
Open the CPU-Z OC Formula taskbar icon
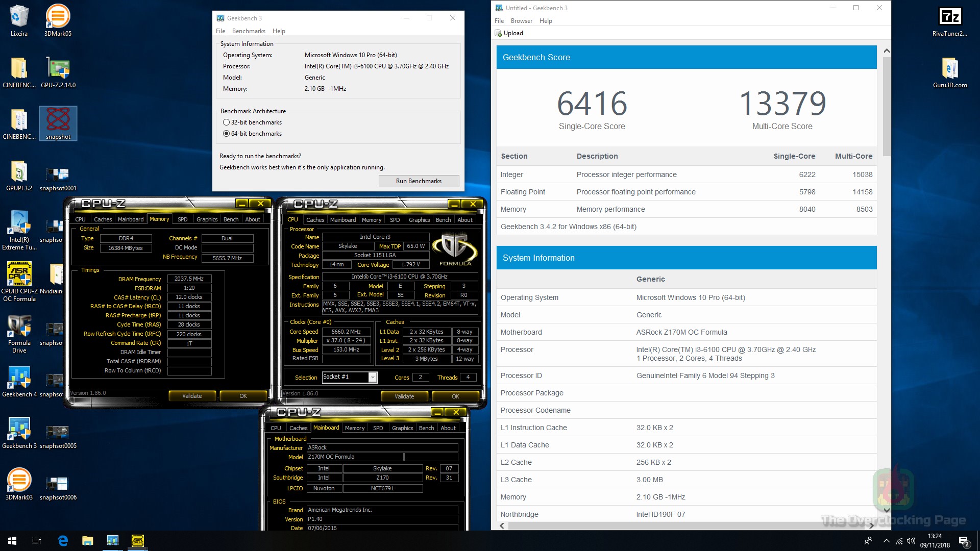pyautogui.click(x=137, y=540)
